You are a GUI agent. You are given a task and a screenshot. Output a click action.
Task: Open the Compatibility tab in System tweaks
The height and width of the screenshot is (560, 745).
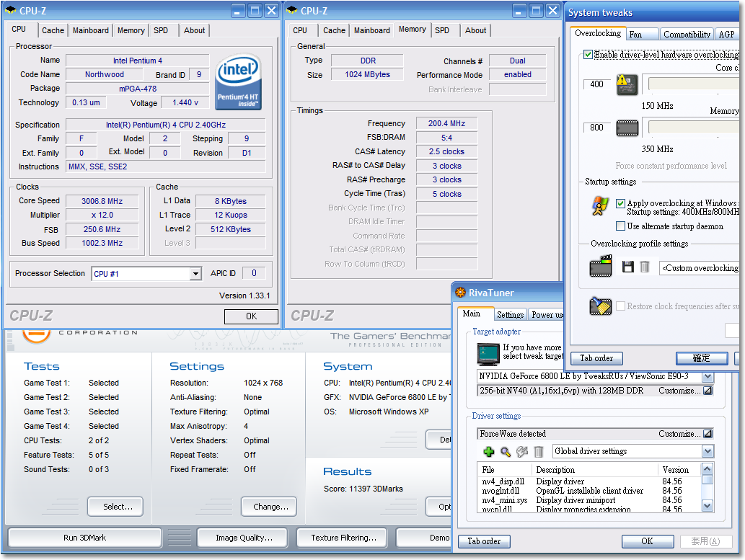click(687, 34)
